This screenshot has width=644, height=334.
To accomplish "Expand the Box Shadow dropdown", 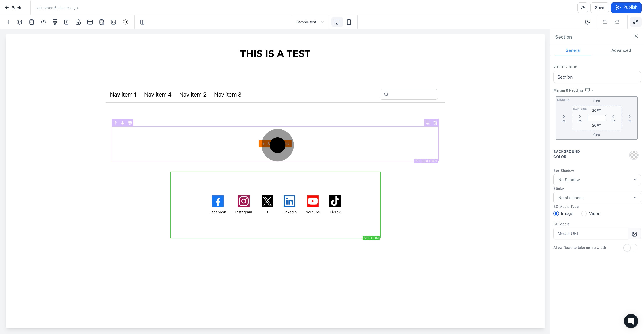I will coord(597,180).
